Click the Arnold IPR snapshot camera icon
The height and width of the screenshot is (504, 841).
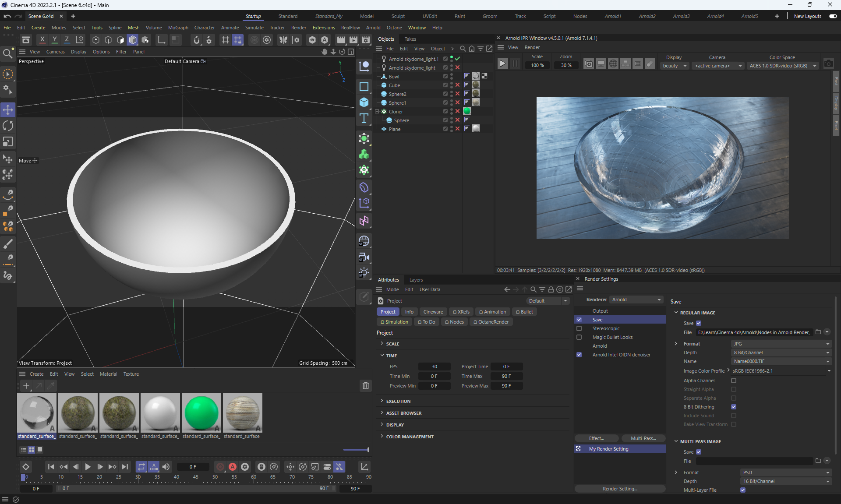[828, 64]
